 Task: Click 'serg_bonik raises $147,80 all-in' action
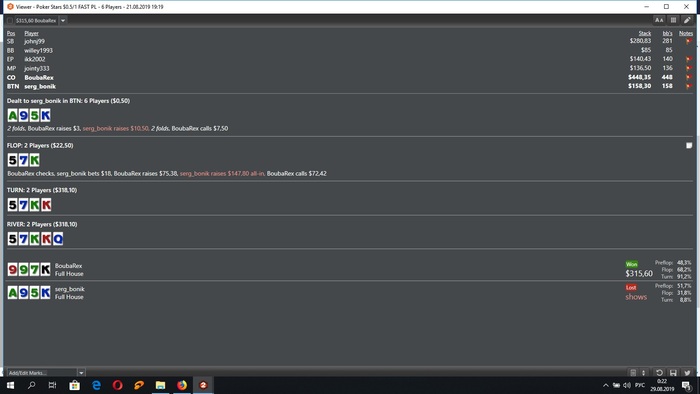(x=222, y=174)
